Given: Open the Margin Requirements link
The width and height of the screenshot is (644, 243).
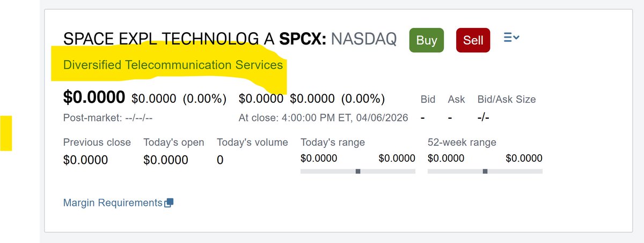Looking at the screenshot, I should click(x=113, y=203).
